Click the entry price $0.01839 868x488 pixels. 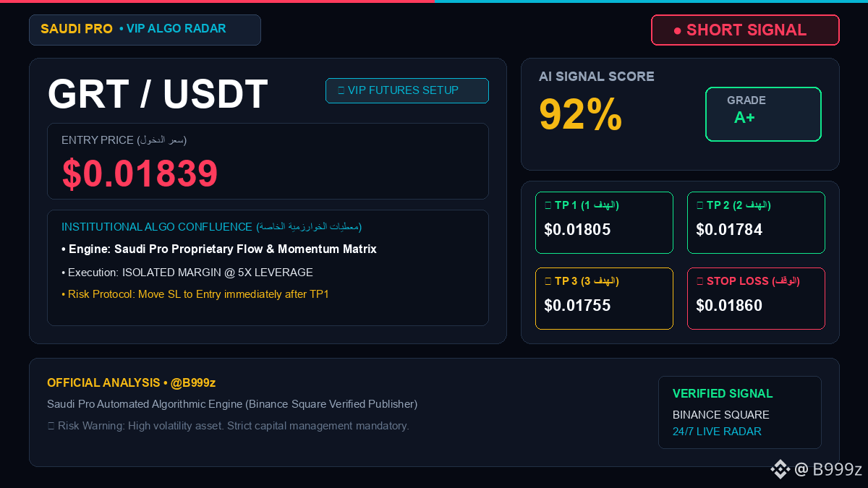point(140,174)
